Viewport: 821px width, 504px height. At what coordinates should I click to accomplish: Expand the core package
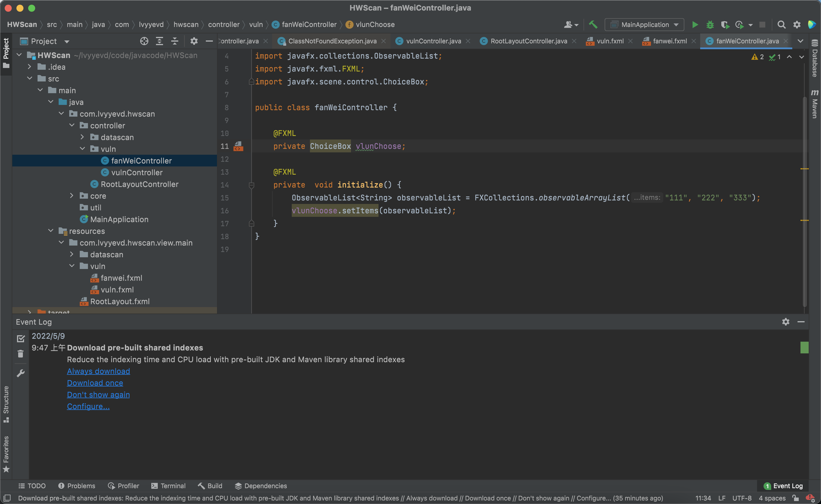point(72,196)
